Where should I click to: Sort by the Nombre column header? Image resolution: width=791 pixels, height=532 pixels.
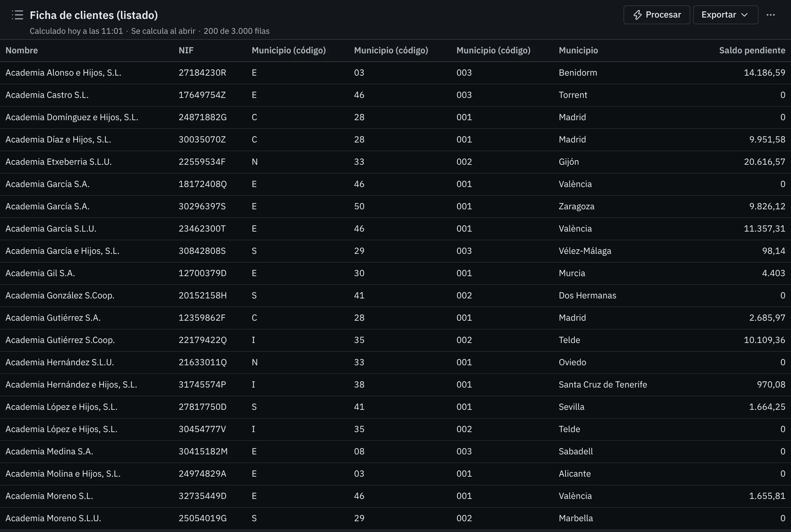22,50
